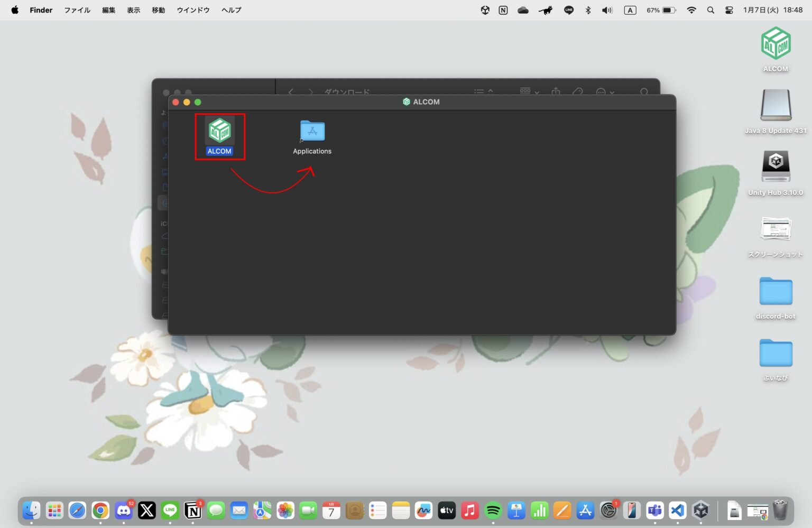Select the ALCOM app icon in the window
Screen dimensions: 812x528
[219, 132]
